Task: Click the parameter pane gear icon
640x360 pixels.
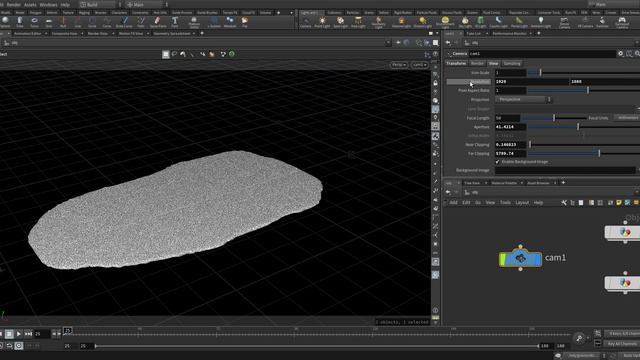Action: (620, 53)
